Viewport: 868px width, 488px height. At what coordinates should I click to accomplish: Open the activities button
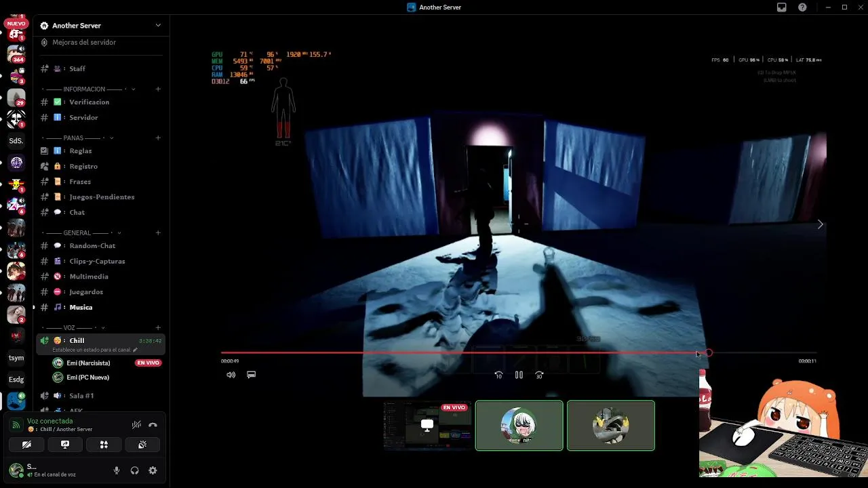[104, 445]
